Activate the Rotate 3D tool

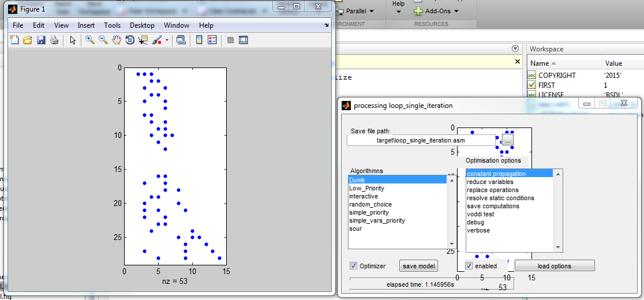click(130, 40)
